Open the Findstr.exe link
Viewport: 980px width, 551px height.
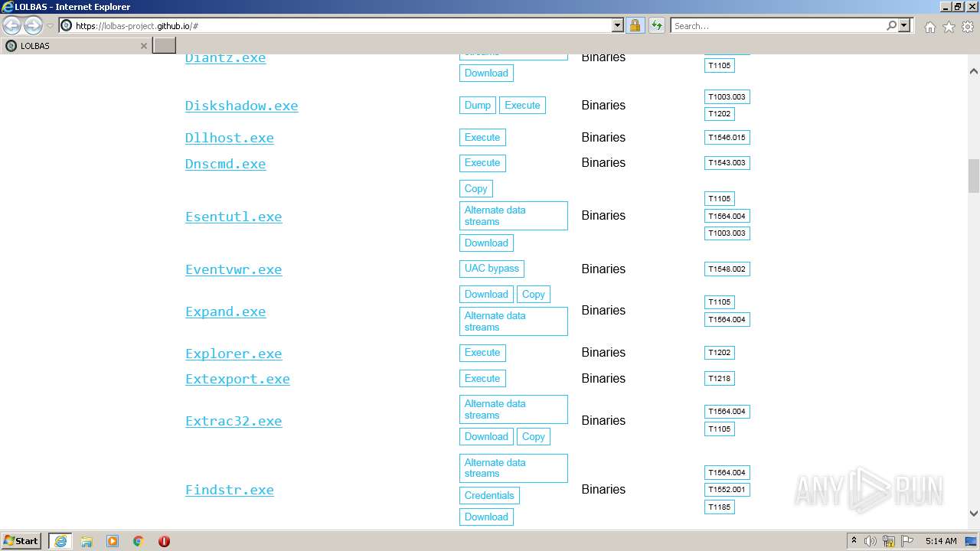point(229,490)
